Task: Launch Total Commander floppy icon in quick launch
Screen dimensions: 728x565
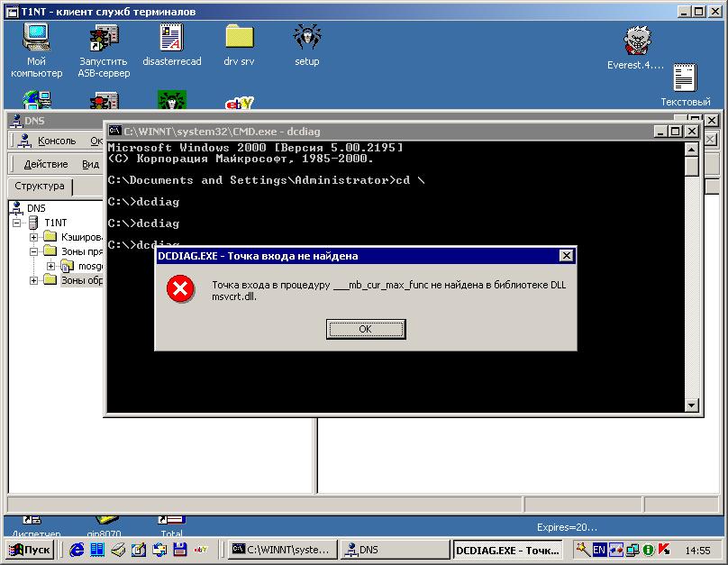Action: [179, 551]
